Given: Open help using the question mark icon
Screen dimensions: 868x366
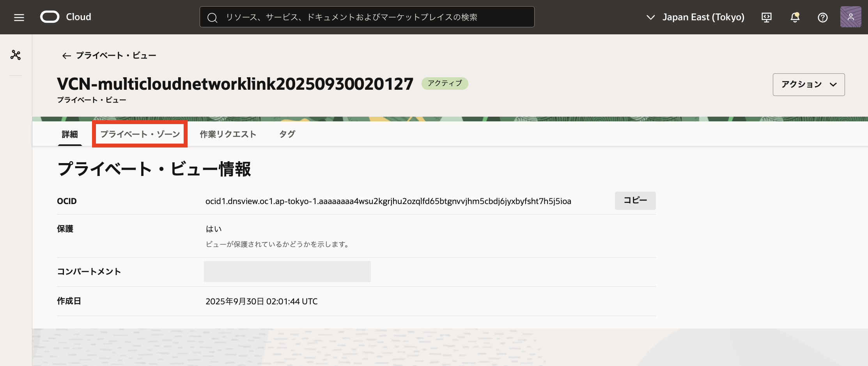Looking at the screenshot, I should (823, 17).
